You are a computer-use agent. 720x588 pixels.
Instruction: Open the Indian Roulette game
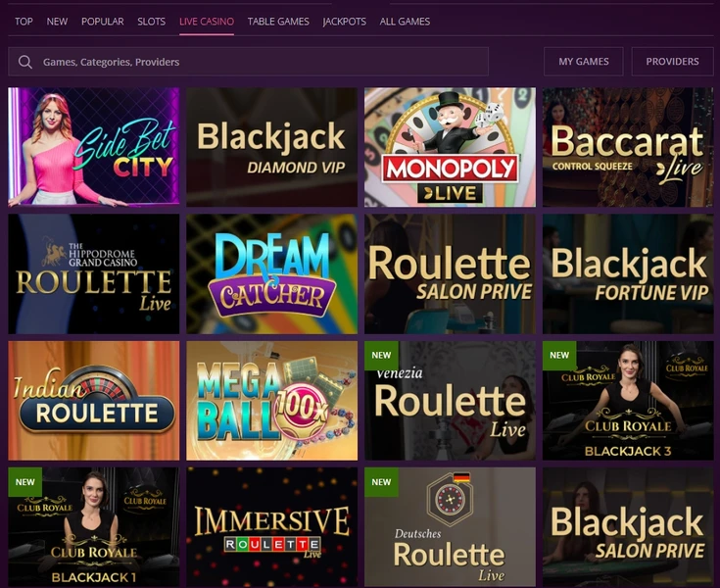[94, 400]
